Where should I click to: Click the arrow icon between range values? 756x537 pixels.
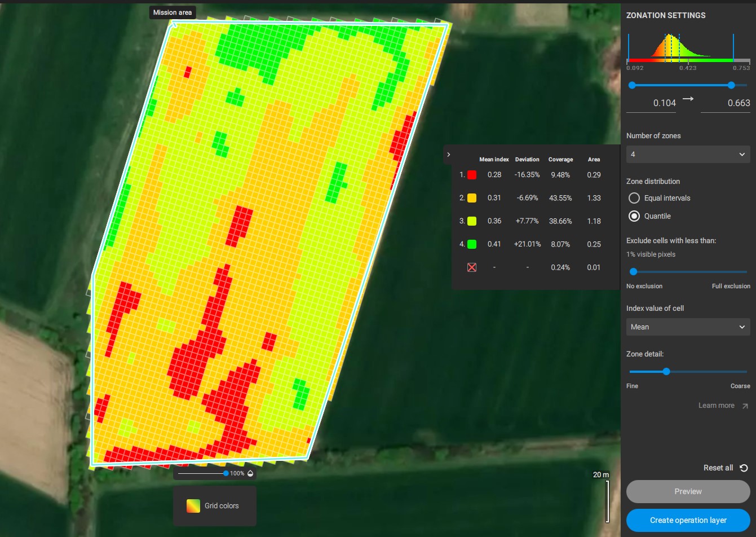point(688,99)
